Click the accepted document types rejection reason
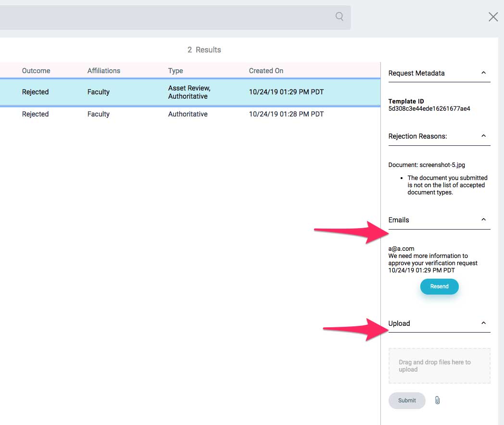The image size is (504, 425). pos(447,185)
